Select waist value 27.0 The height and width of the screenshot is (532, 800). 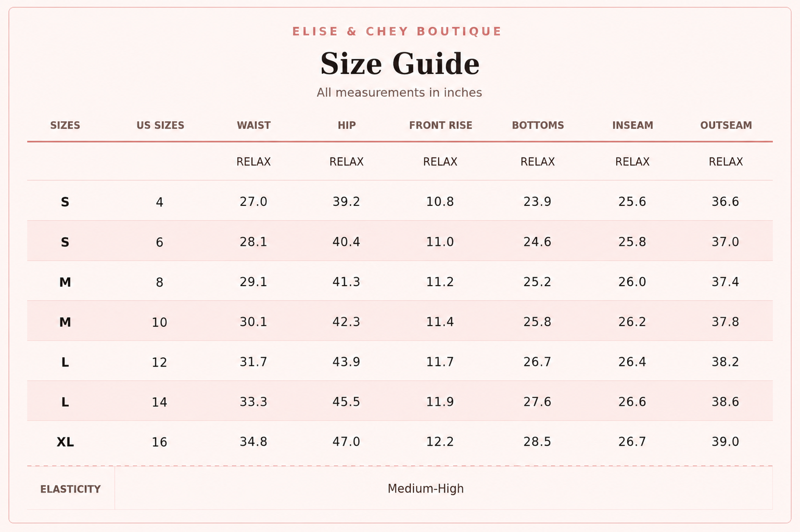(x=253, y=202)
